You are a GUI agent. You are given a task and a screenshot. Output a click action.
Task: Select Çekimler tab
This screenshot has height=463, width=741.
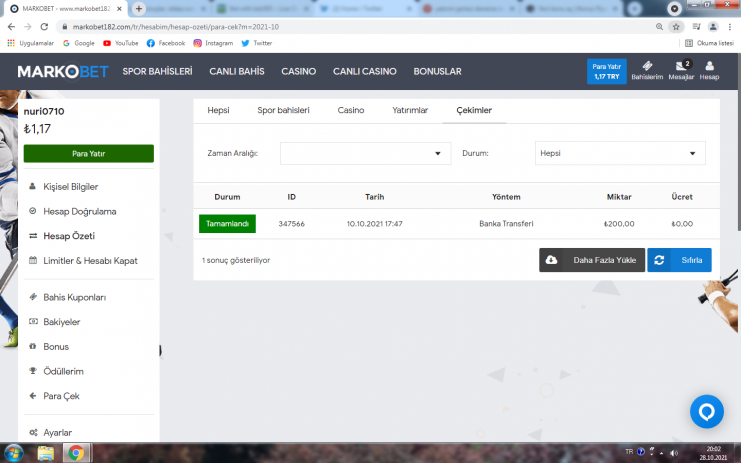(474, 110)
